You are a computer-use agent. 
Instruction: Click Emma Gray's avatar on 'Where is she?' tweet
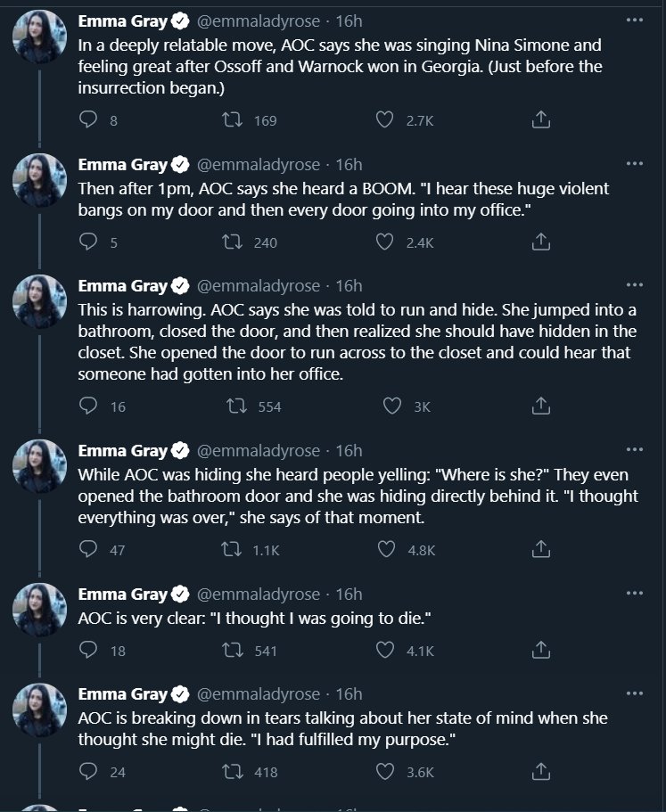tap(39, 467)
